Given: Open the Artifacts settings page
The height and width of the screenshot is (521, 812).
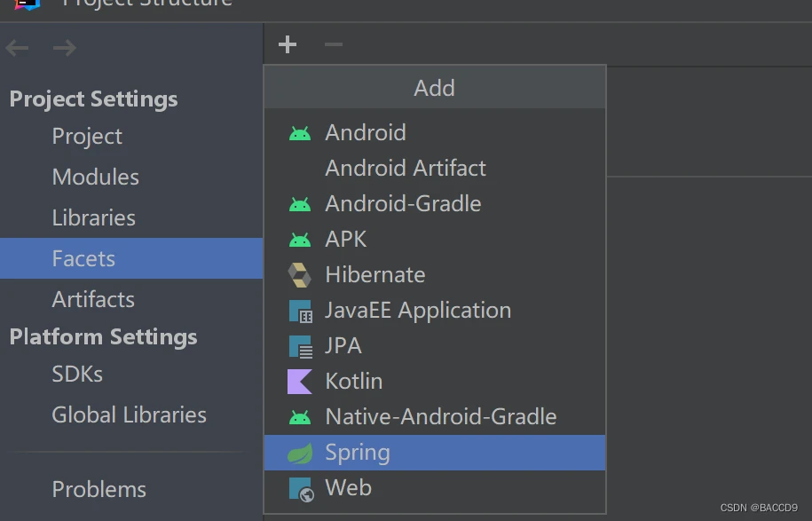Looking at the screenshot, I should [131, 299].
